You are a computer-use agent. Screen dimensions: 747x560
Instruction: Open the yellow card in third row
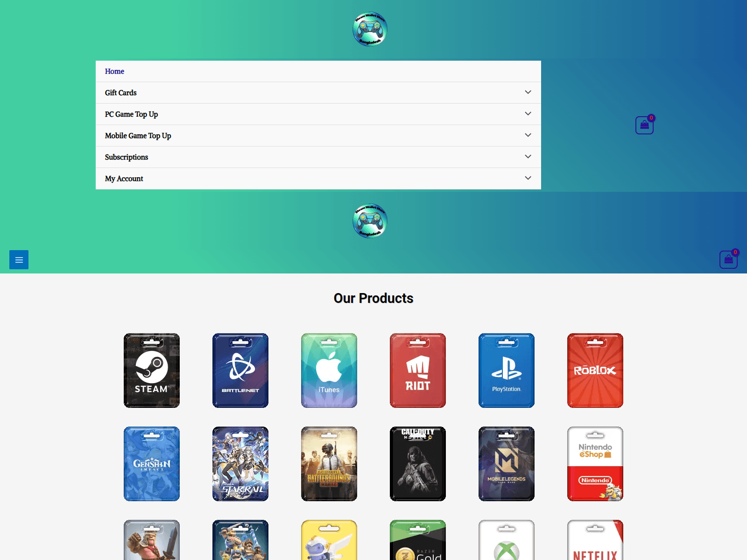click(329, 540)
